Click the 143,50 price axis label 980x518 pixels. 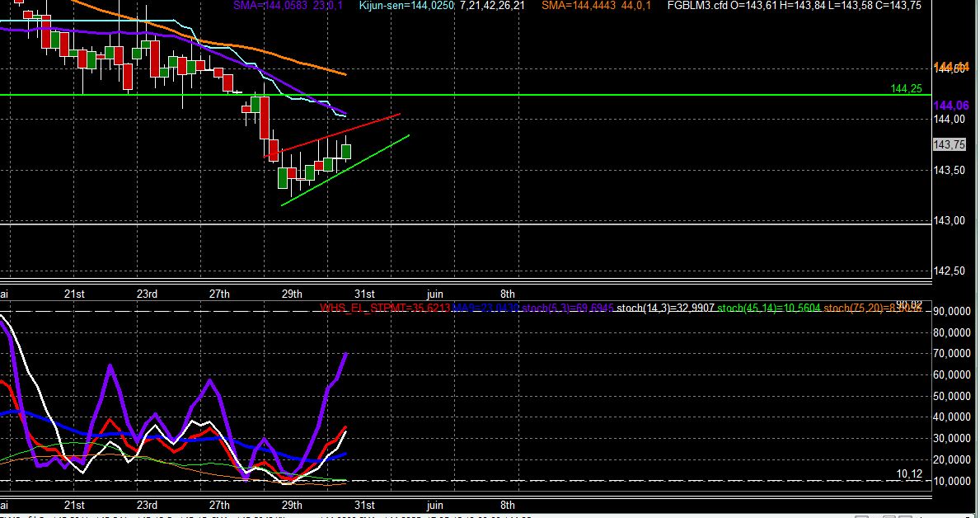(x=949, y=170)
